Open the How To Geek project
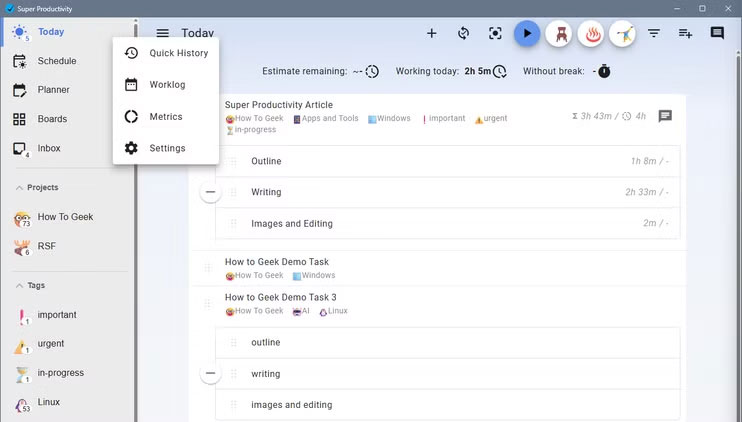 [65, 217]
